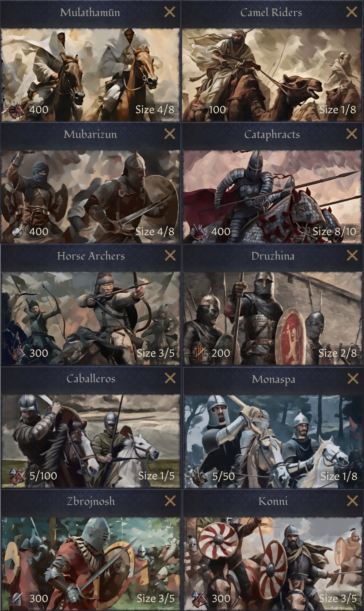Remove the Camel Riders regiment via X
The height and width of the screenshot is (611, 364).
(x=352, y=12)
